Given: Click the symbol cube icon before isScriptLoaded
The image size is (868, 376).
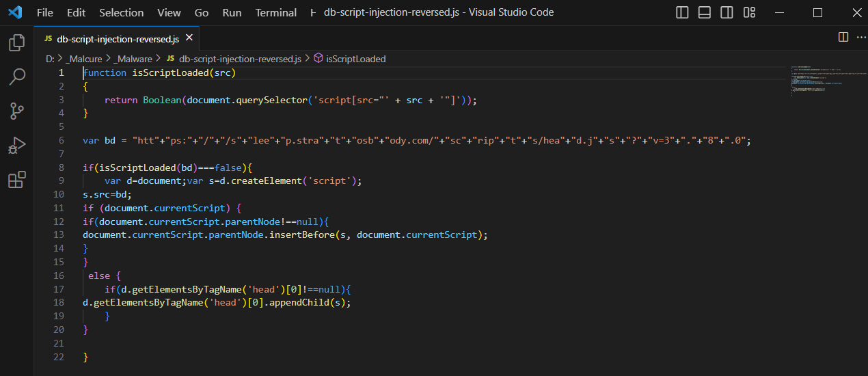Looking at the screenshot, I should pyautogui.click(x=318, y=59).
